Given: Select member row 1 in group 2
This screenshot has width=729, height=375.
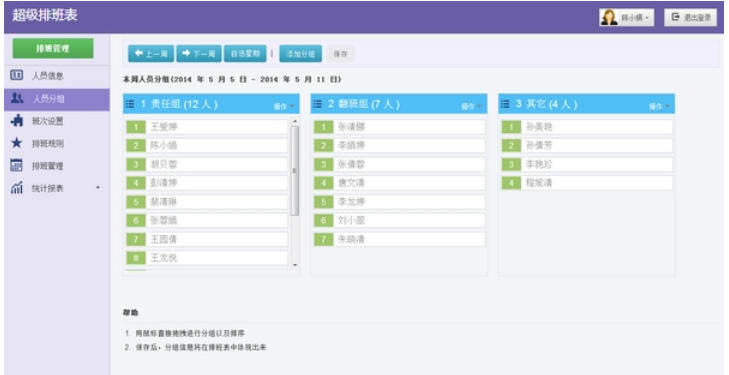Looking at the screenshot, I should pos(399,127).
